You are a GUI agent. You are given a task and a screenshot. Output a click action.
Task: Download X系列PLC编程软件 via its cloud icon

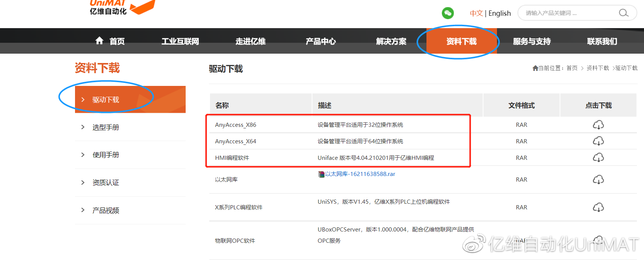[598, 207]
